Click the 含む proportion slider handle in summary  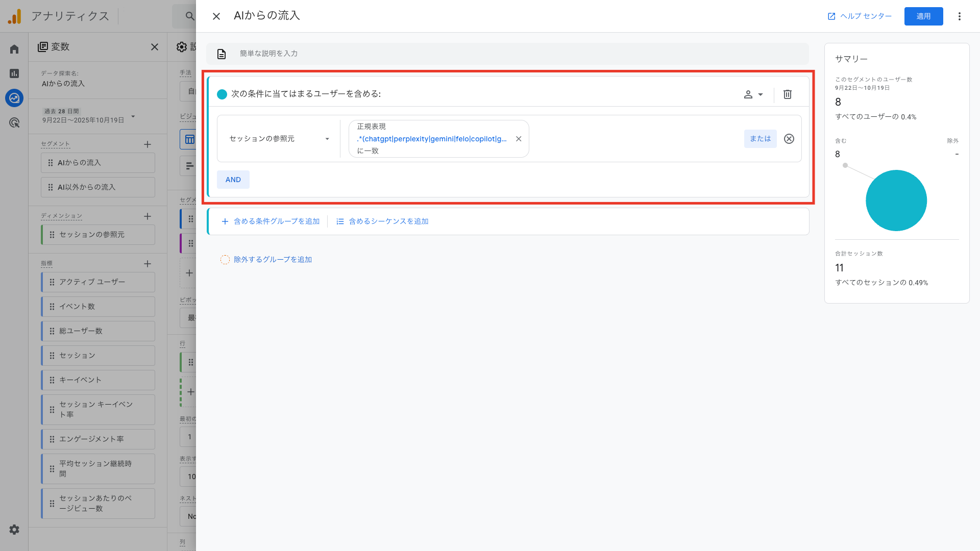click(846, 165)
